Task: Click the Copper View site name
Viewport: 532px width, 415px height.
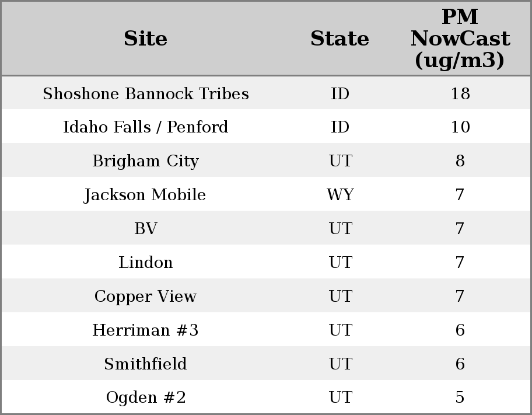Action: 145,297
